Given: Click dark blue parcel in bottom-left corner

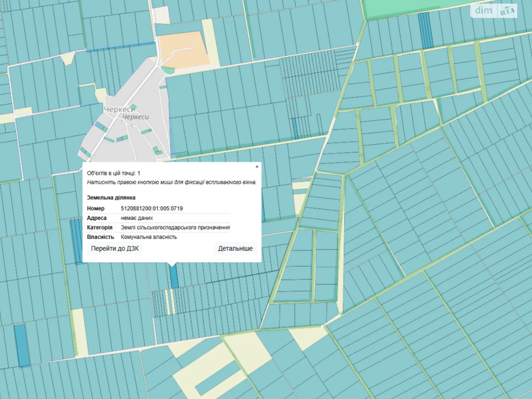Looking at the screenshot, I should (x=22, y=345).
